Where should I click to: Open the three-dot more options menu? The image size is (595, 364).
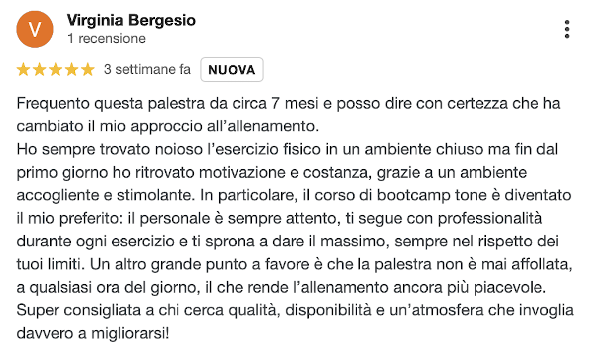567,29
